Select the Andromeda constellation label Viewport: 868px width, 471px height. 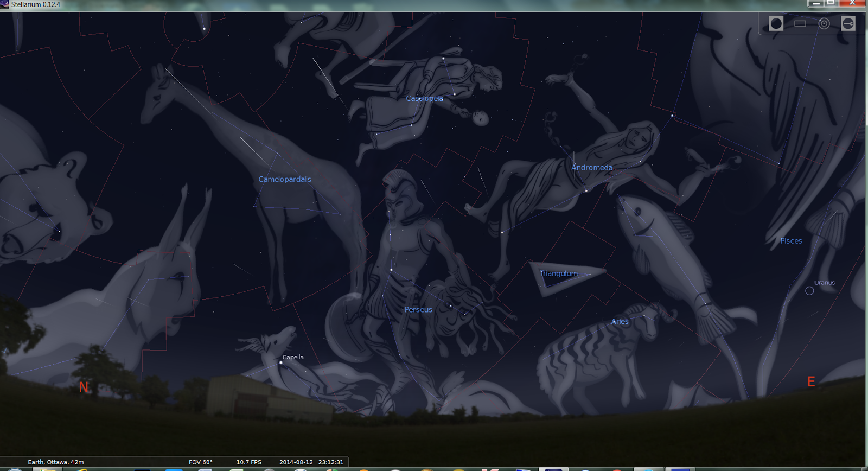point(592,167)
